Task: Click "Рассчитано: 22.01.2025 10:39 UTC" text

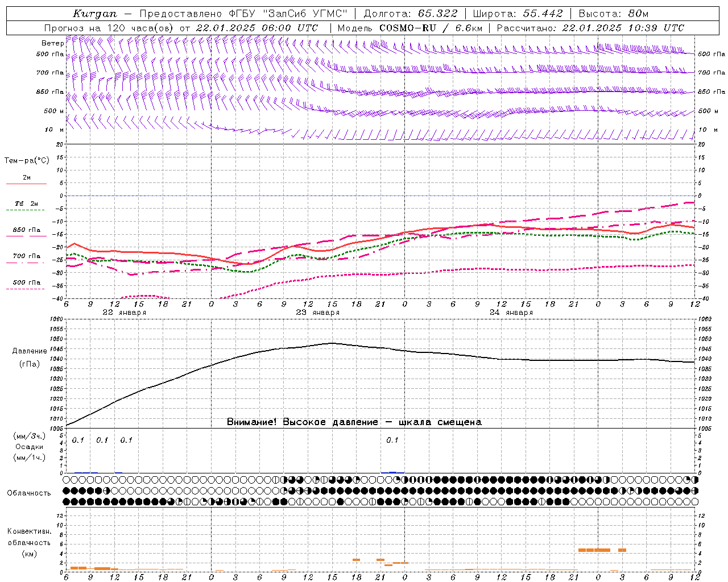Action: (590, 28)
